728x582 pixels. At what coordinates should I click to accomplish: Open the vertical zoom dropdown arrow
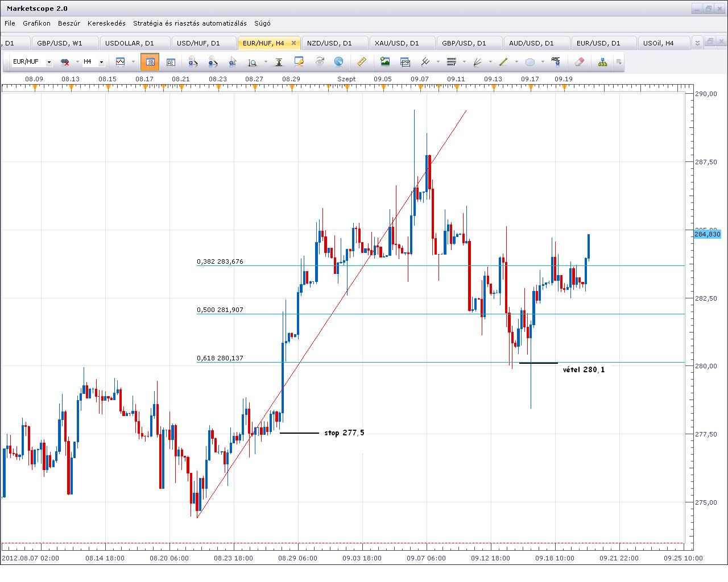tap(266, 62)
